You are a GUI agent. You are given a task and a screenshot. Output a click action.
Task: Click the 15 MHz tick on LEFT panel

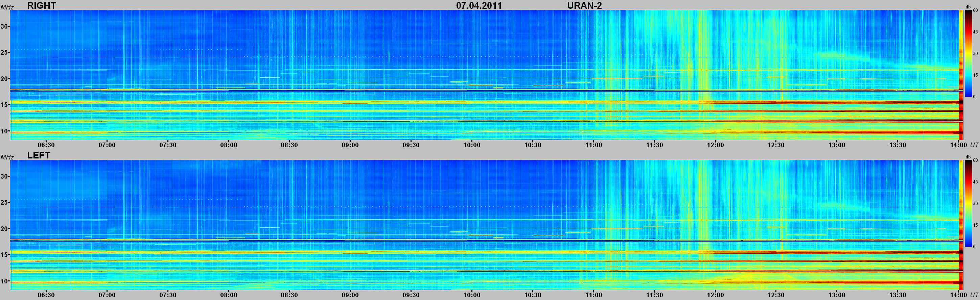tap(5, 255)
